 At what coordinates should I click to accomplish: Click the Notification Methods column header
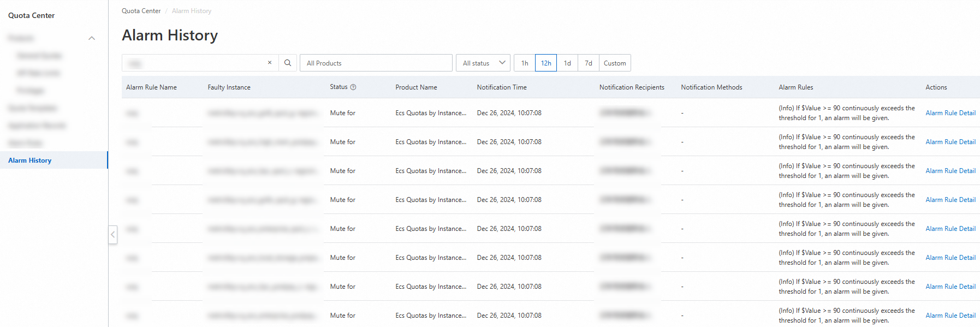point(711,87)
